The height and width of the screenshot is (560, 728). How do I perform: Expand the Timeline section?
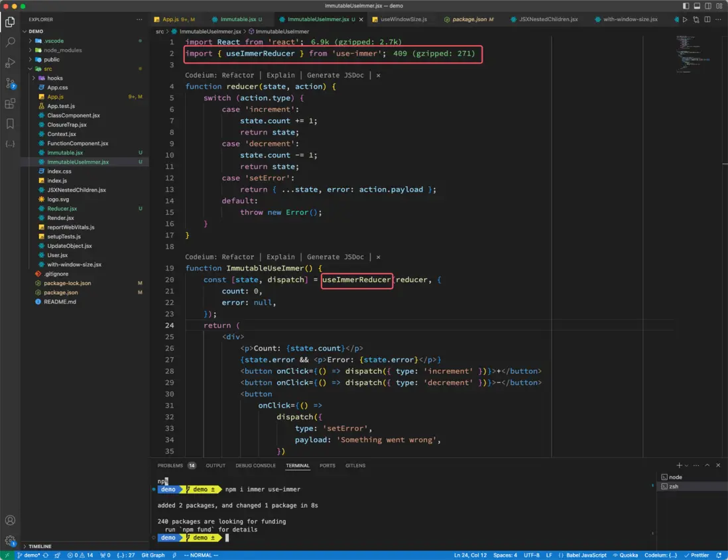[x=40, y=546]
